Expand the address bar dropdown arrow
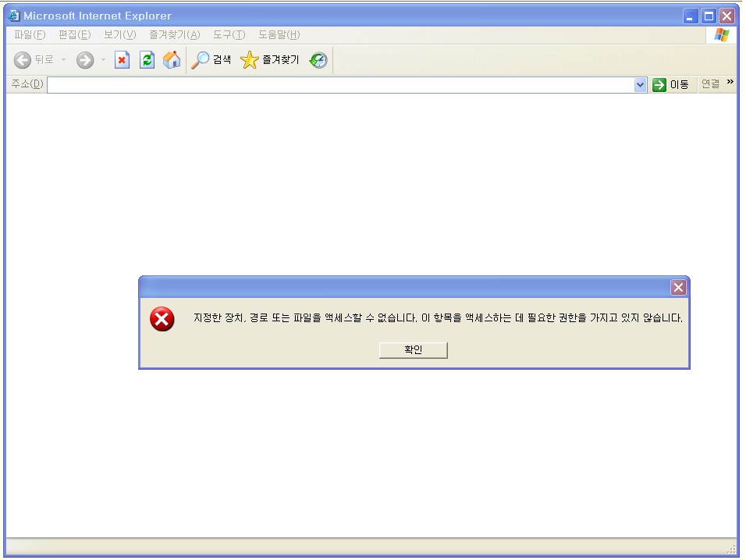Image resolution: width=746 pixels, height=560 pixels. pos(640,85)
